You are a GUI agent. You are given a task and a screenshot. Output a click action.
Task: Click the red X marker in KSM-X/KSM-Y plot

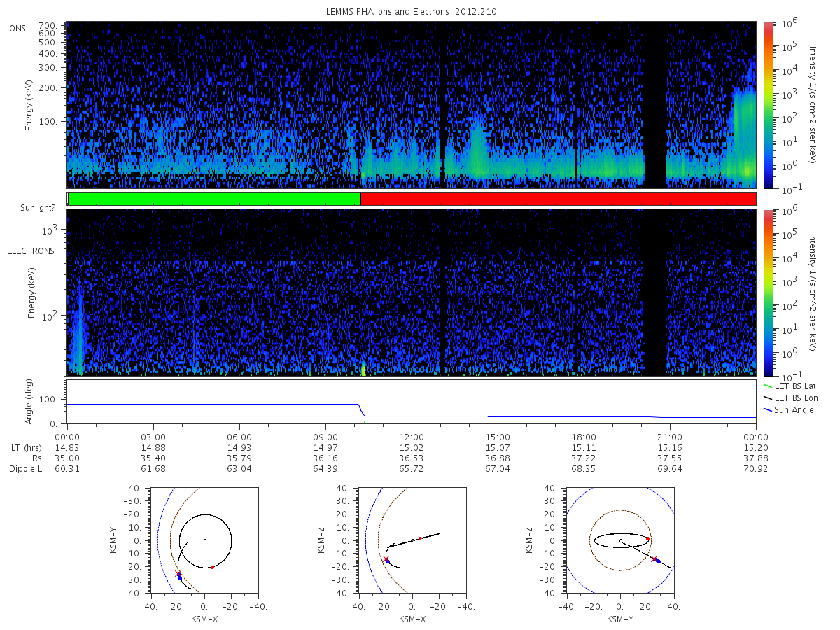[178, 574]
